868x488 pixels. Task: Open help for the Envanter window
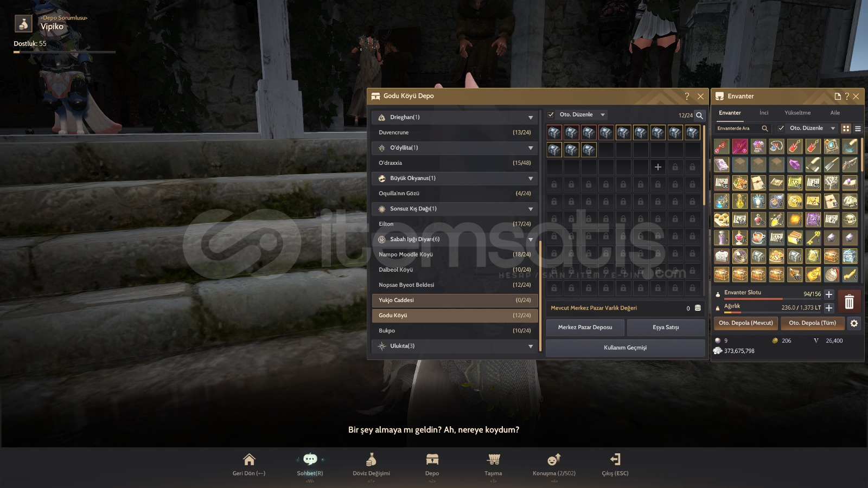(846, 96)
